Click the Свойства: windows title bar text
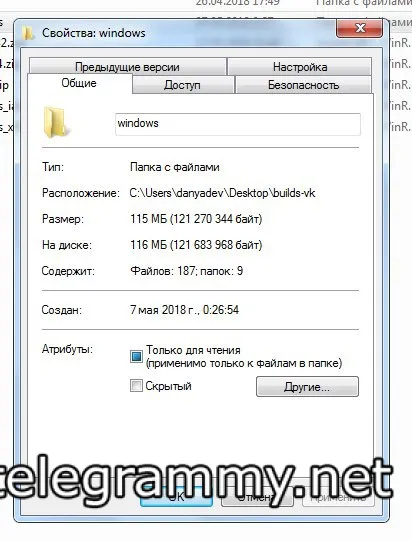This screenshot has width=412, height=541. (x=94, y=33)
